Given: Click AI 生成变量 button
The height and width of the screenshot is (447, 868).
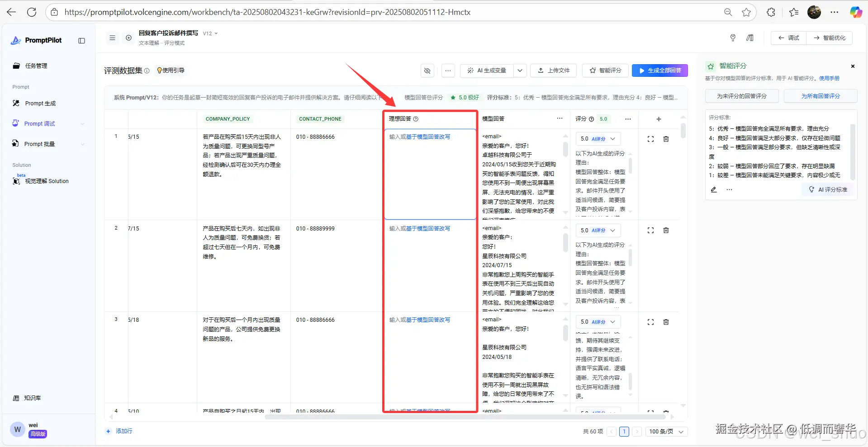Looking at the screenshot, I should tap(487, 71).
